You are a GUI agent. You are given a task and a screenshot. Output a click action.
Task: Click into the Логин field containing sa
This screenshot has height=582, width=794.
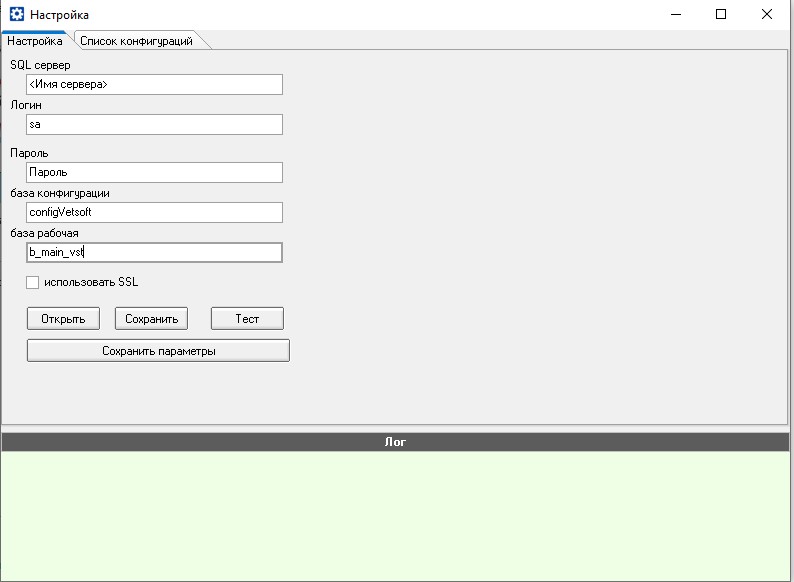pos(154,125)
